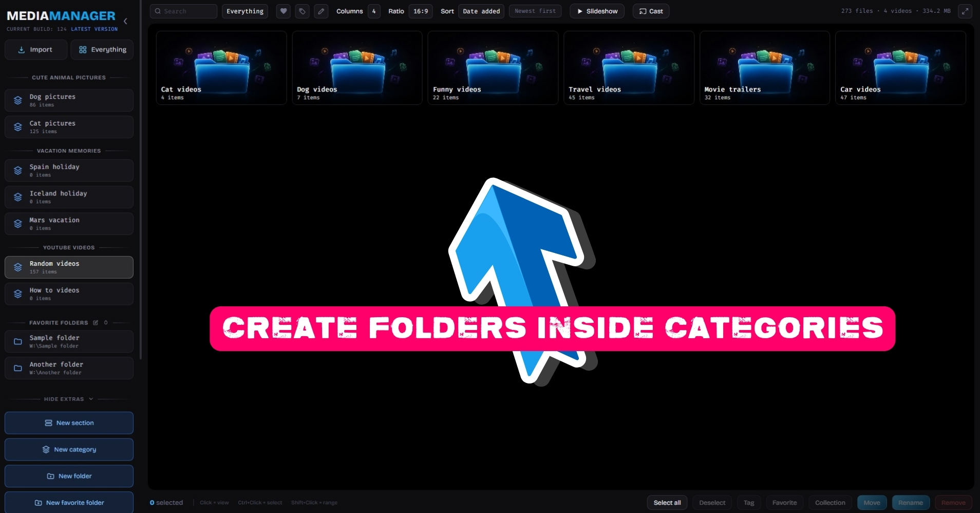Collapse the Hide Extras section
The width and height of the screenshot is (980, 513).
click(69, 399)
